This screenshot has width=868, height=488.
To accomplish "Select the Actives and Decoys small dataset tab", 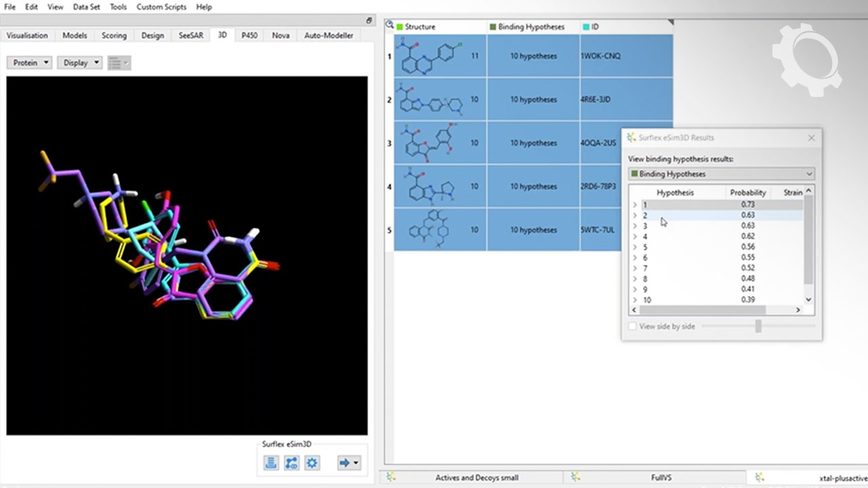I will click(x=476, y=478).
